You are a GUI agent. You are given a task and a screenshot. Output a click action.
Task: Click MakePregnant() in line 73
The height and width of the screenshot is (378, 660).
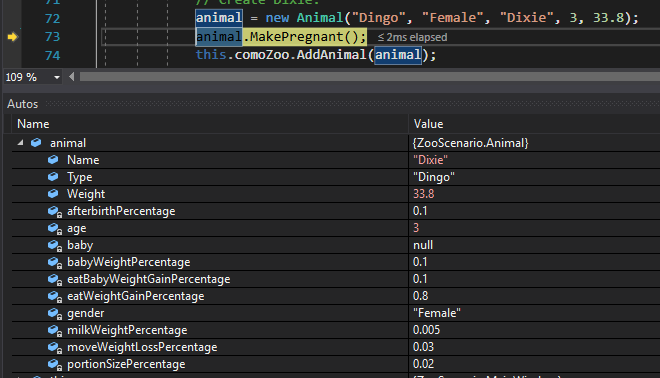tap(304, 37)
